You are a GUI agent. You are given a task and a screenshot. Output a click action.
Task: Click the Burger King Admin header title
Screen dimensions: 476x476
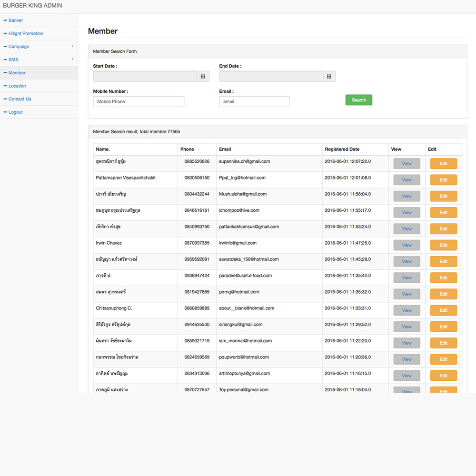(32, 6)
